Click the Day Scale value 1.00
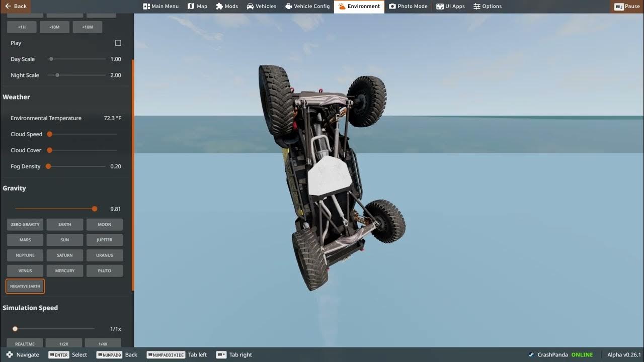The image size is (644, 362). coord(116,59)
